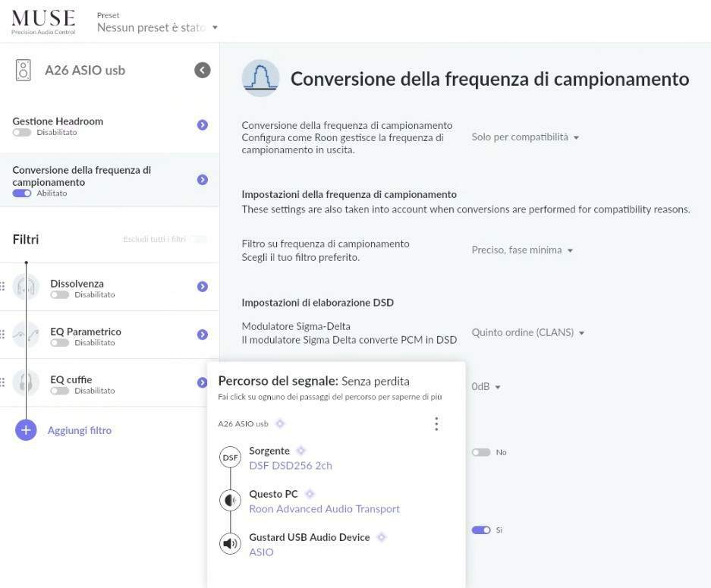Open the Preset dropdown
Image resolution: width=711 pixels, height=588 pixels.
click(x=157, y=27)
